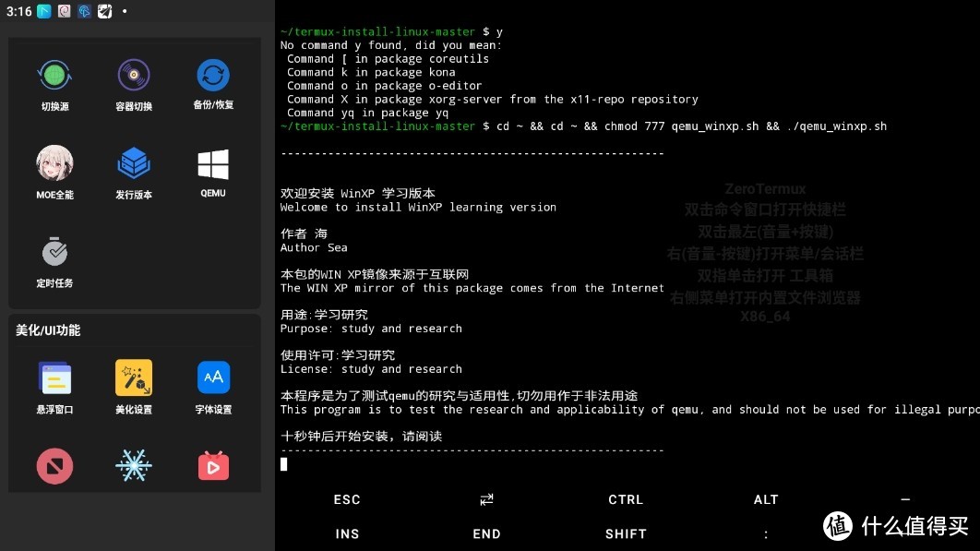Tap the ESC key on extra keys bar
The height and width of the screenshot is (551, 980).
347,499
